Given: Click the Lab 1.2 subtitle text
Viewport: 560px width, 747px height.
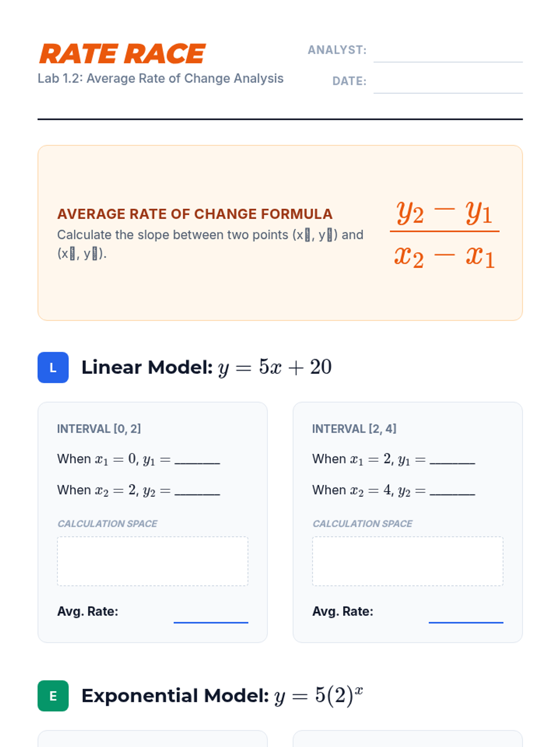Looking at the screenshot, I should click(161, 78).
